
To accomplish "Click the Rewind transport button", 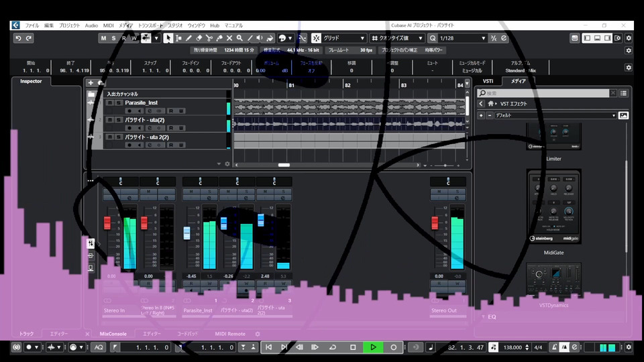I will point(299,347).
